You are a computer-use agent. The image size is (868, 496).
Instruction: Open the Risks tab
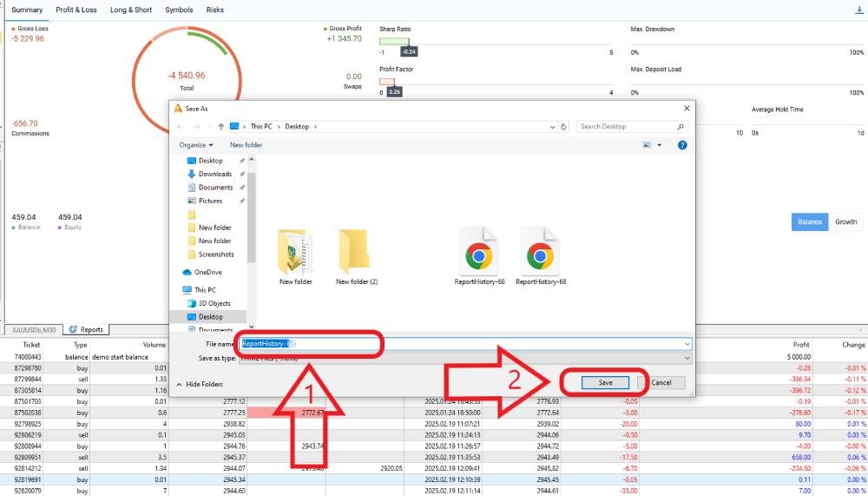tap(214, 10)
